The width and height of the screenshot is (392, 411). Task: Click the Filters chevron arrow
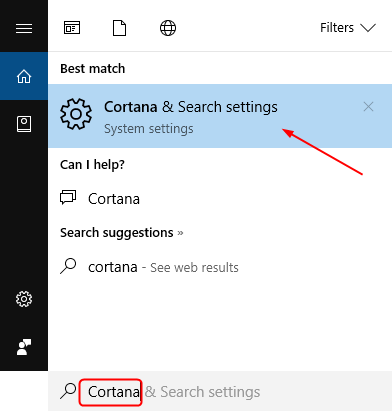(x=368, y=28)
